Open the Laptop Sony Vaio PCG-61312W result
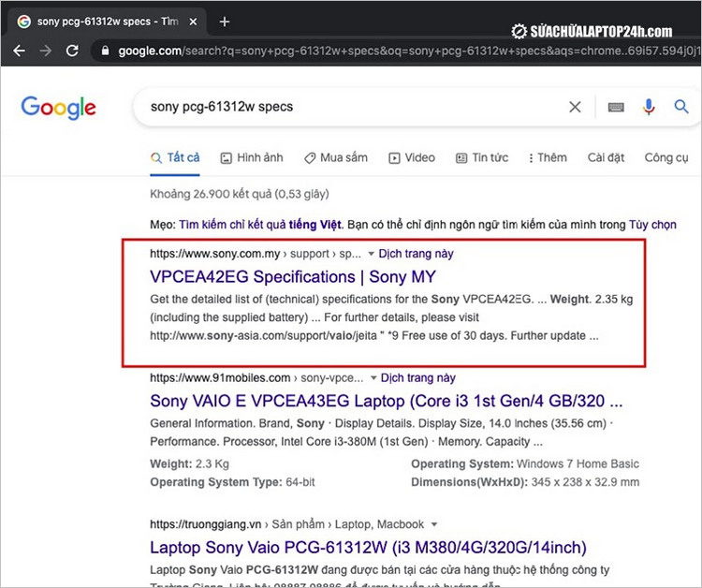702x588 pixels. [368, 547]
